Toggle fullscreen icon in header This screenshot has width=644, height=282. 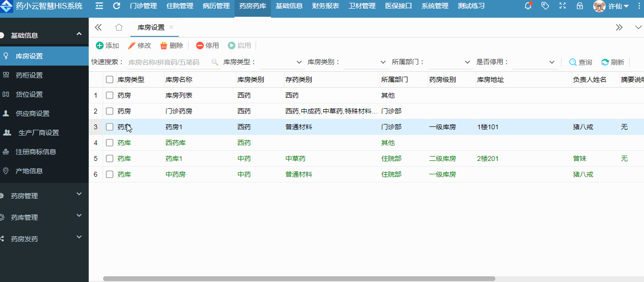point(562,6)
